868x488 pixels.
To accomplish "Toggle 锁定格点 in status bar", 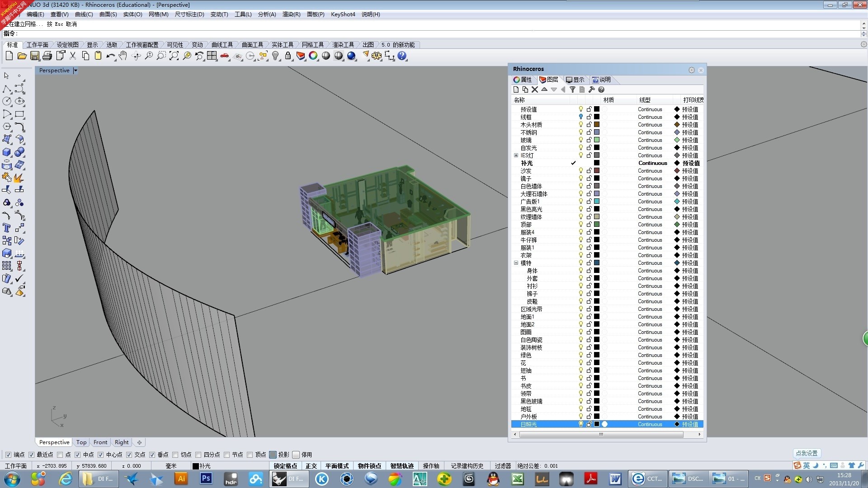I will 285,466.
